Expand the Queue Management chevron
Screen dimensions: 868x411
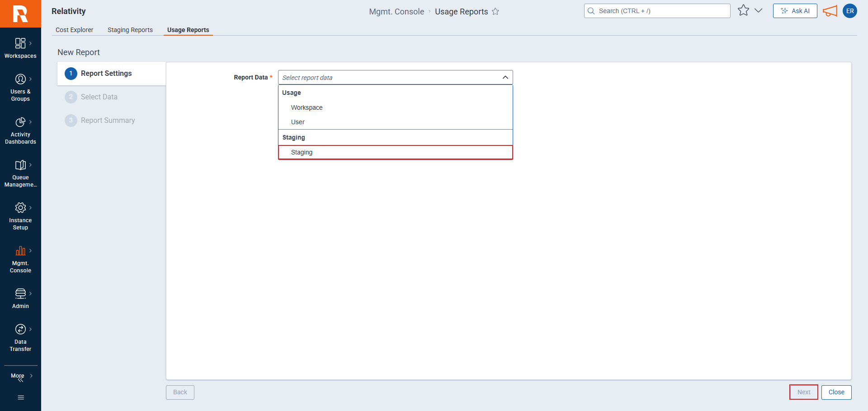click(x=30, y=165)
